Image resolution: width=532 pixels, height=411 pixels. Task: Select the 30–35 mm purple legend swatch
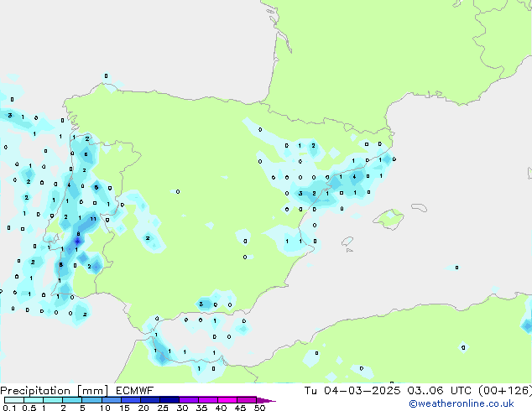pos(189,400)
